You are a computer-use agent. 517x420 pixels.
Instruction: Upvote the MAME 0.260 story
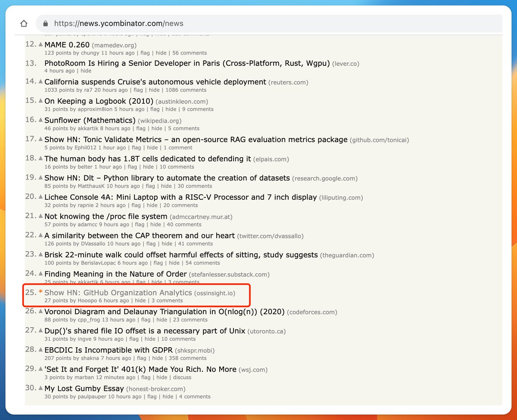pos(40,44)
